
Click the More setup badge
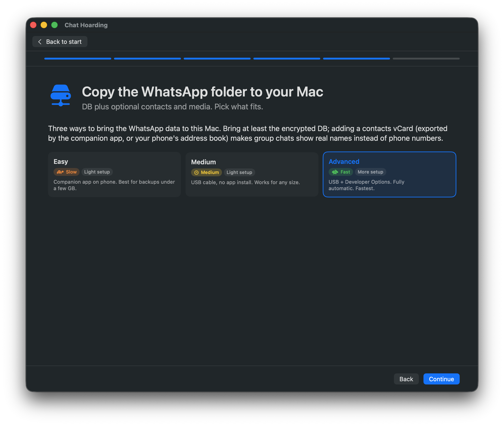point(370,172)
